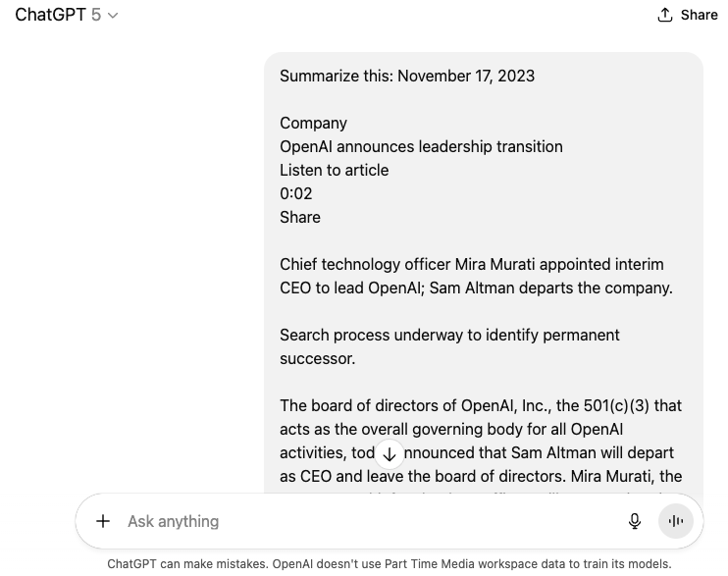Click the 'Summarize this: November 17, 2023' line
728x576 pixels.
coord(407,76)
